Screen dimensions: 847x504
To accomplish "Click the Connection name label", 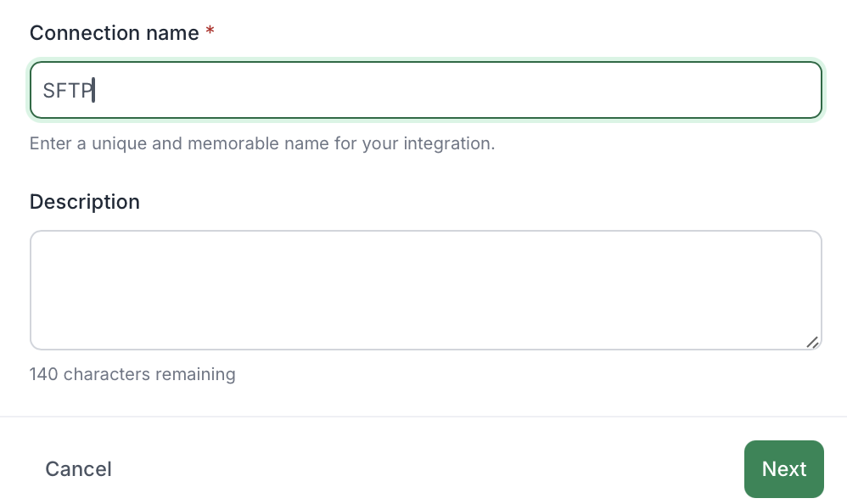I will (x=114, y=33).
